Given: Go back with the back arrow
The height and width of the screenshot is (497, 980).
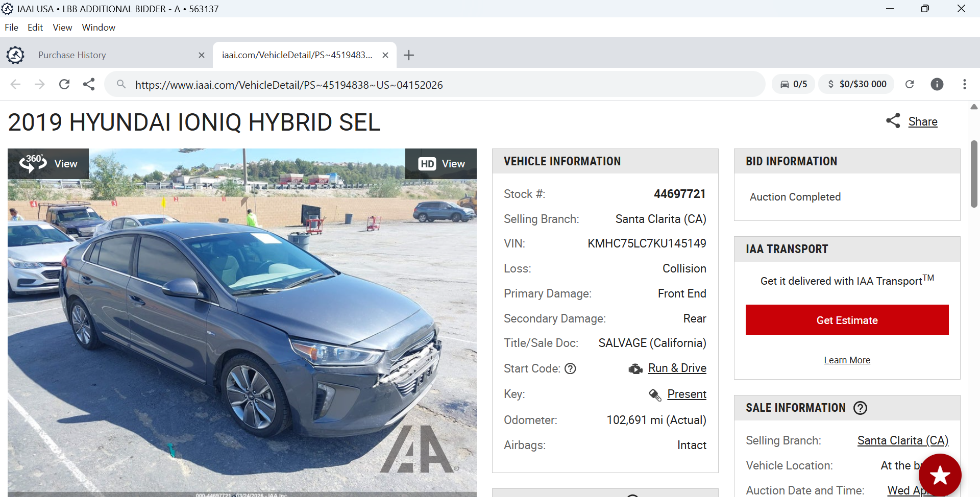Looking at the screenshot, I should coord(16,84).
